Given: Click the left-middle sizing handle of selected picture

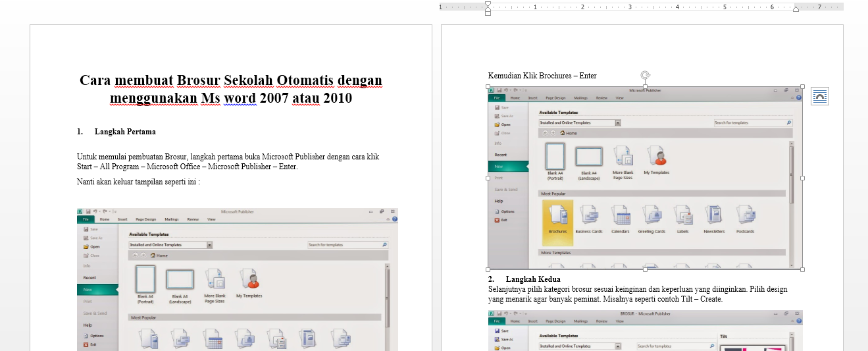Looking at the screenshot, I should [488, 178].
